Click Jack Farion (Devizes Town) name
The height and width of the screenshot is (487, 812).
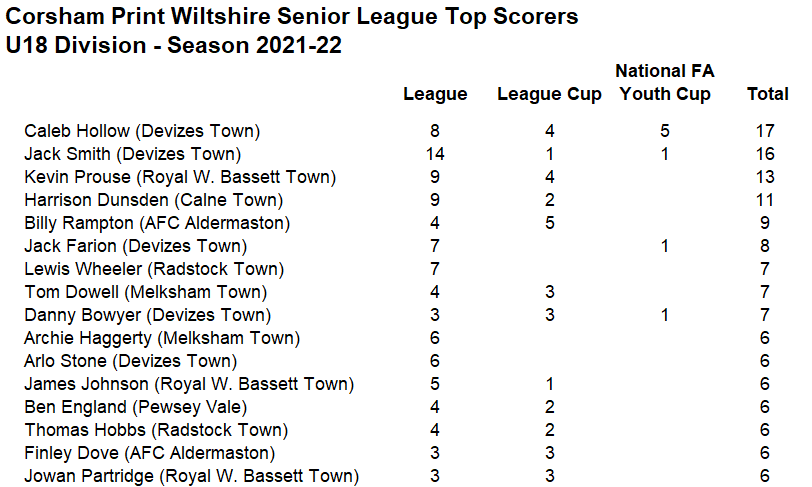click(x=135, y=246)
